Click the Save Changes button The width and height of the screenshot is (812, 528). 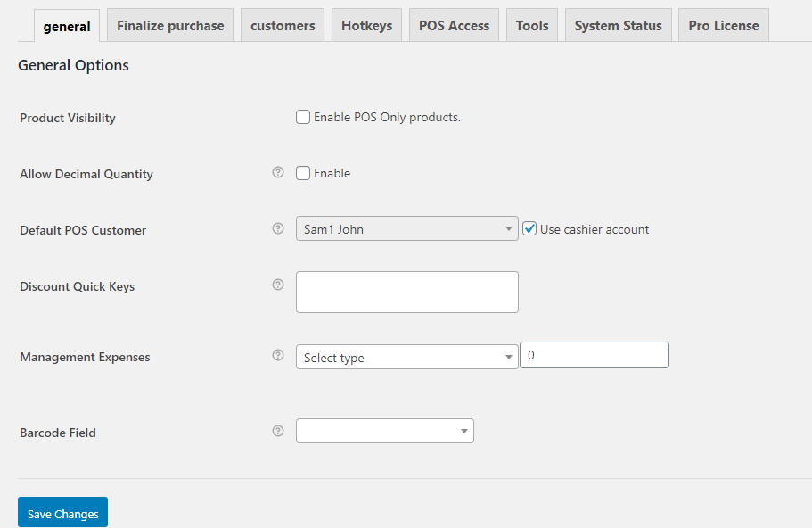tap(62, 512)
